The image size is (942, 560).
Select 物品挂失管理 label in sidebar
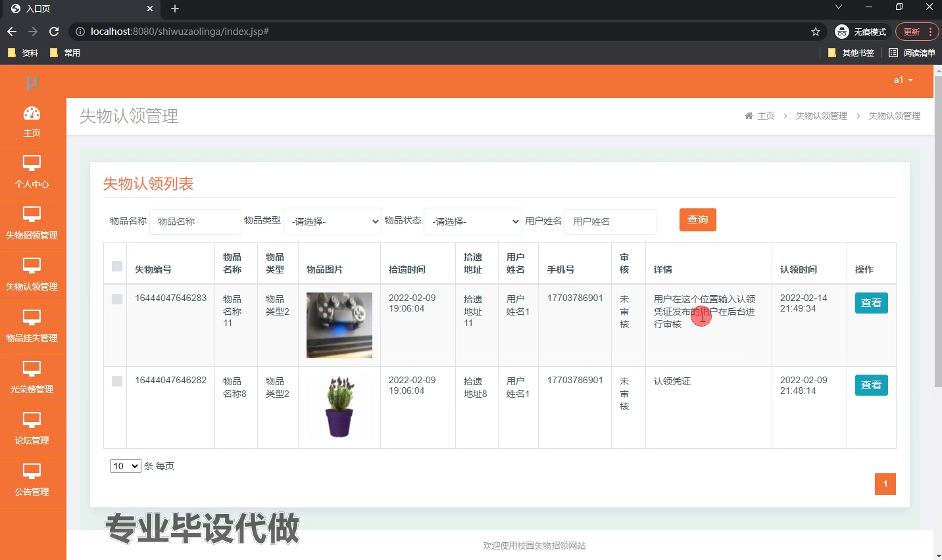tap(32, 338)
